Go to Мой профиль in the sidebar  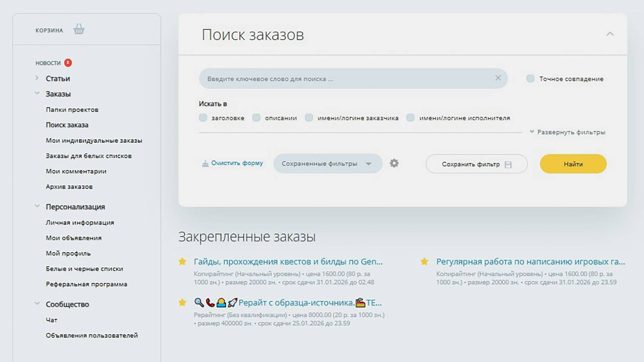click(68, 253)
